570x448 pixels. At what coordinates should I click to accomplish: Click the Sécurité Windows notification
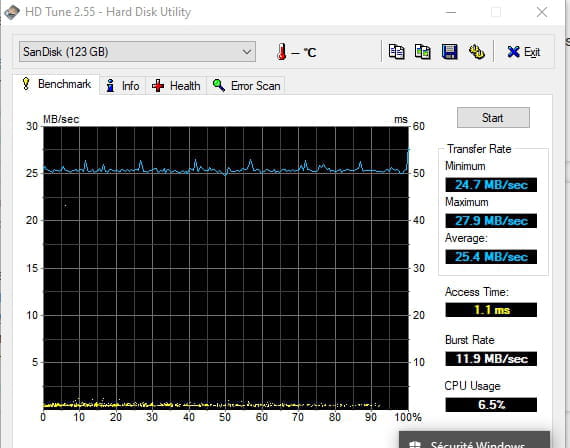pos(474,440)
